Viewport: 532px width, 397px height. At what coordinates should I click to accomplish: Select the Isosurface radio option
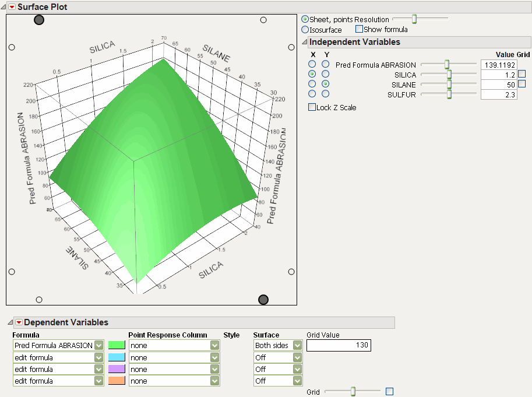point(305,30)
